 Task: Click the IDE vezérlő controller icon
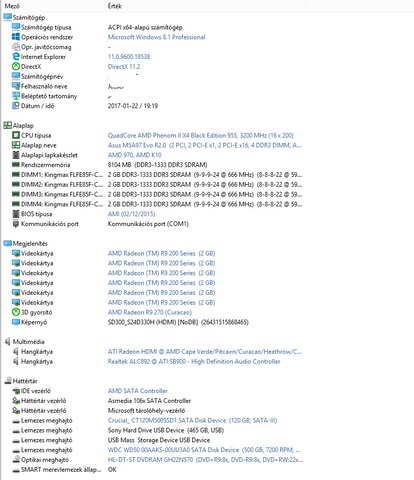tap(16, 391)
